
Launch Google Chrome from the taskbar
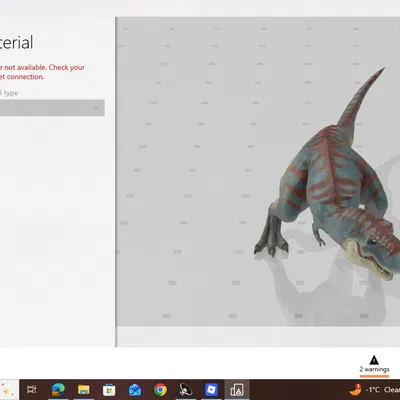pyautogui.click(x=160, y=389)
